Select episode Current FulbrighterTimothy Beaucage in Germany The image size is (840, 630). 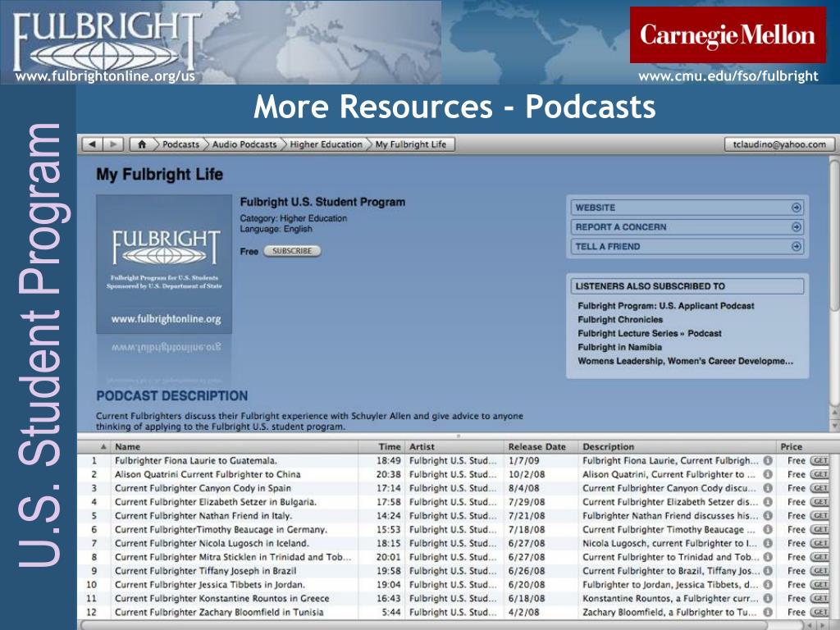click(221, 529)
